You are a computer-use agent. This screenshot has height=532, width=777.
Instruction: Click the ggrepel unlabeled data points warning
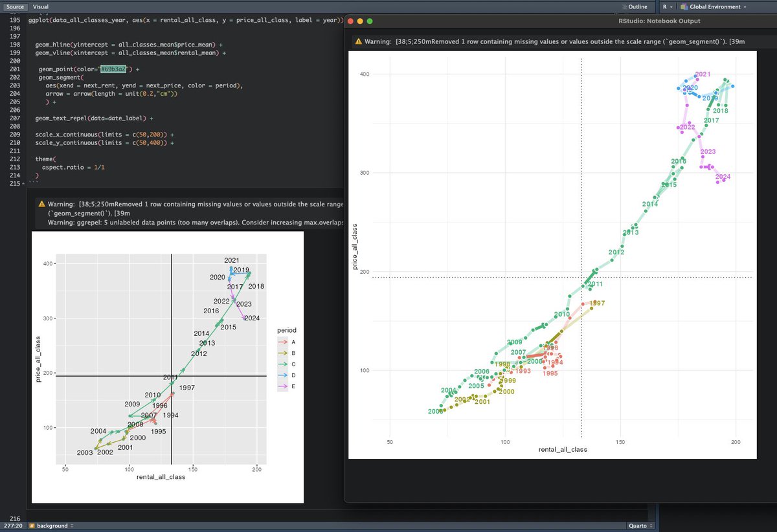click(196, 222)
